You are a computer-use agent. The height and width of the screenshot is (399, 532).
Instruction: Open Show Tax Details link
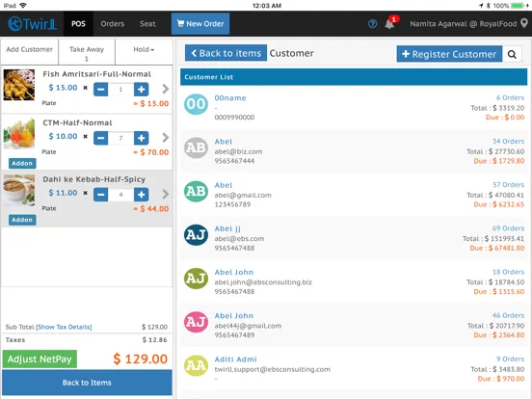click(x=64, y=327)
